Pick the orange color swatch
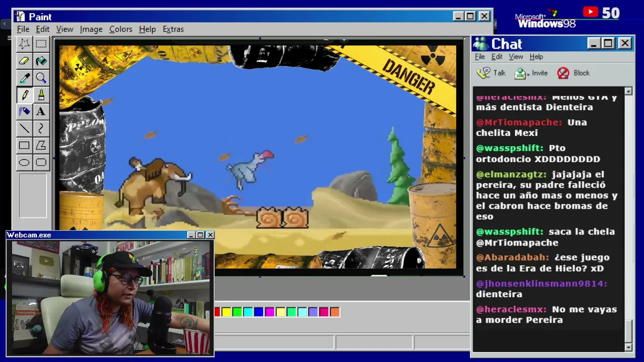Image resolution: width=644 pixels, height=362 pixels. [335, 312]
